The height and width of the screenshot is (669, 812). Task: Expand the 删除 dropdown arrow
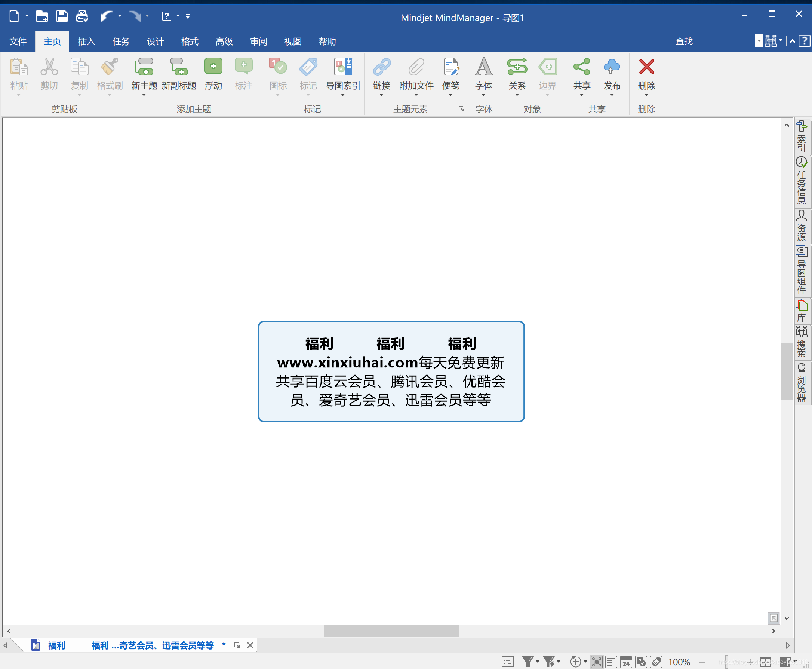[646, 95]
